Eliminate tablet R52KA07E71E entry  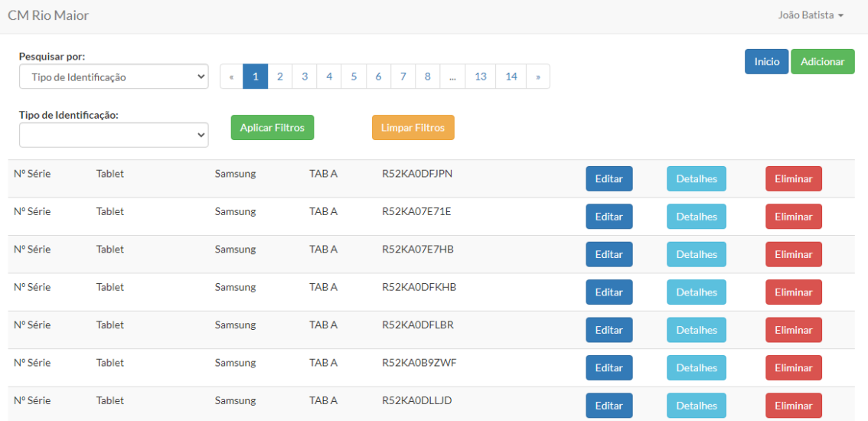793,216
